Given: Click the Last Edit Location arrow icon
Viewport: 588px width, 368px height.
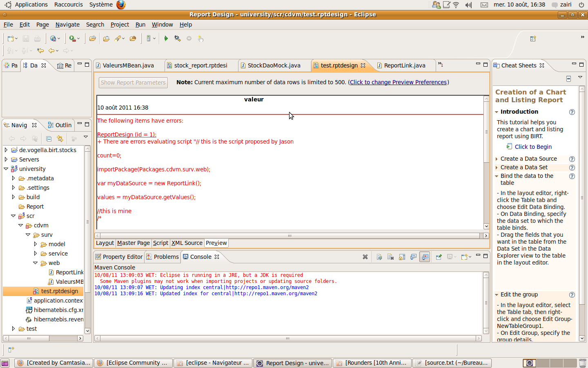Looking at the screenshot, I should [40, 51].
